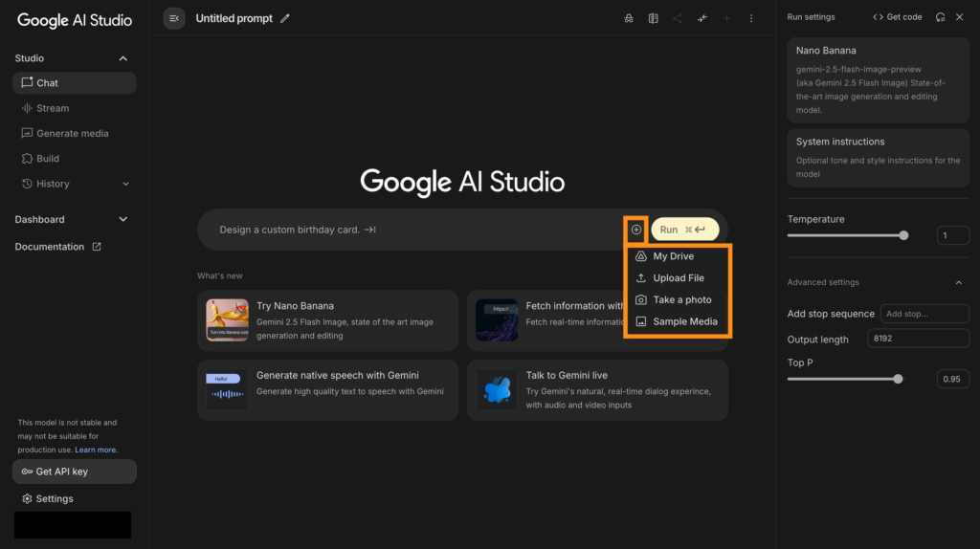
Task: Open the Generate native speech with Gemini card
Action: [x=327, y=389]
